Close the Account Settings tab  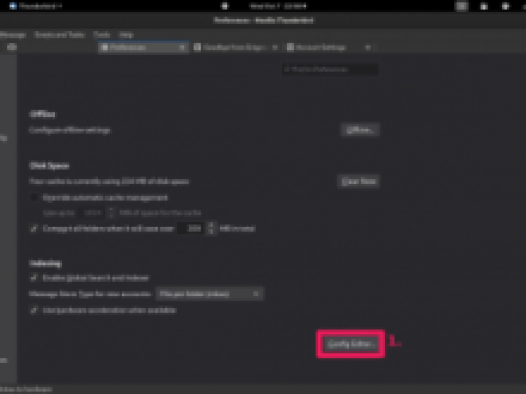point(368,47)
